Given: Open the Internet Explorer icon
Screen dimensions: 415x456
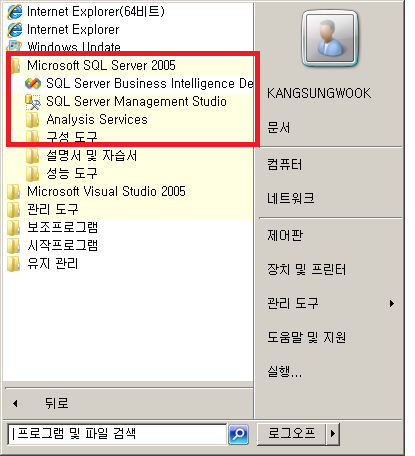Looking at the screenshot, I should 15,30.
